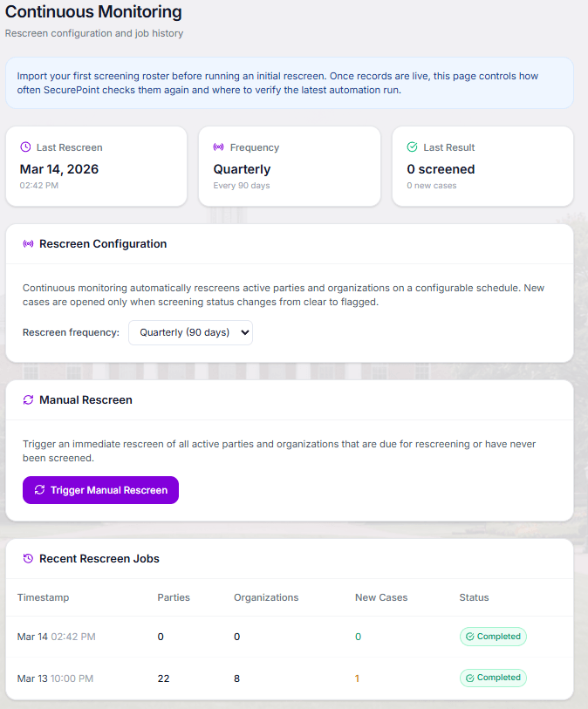Click the Last Rescreen Mar 14, 2026 card
Image resolution: width=588 pixels, height=709 pixels.
(x=96, y=167)
